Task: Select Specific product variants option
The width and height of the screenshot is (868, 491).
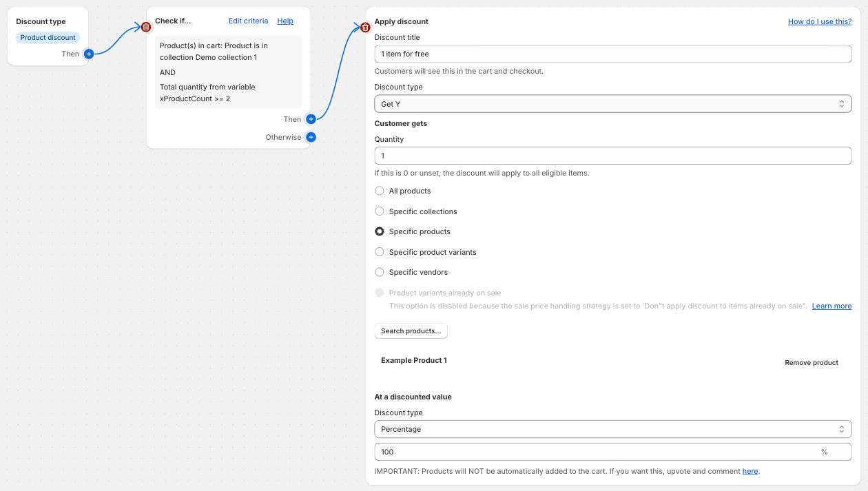Action: click(380, 252)
